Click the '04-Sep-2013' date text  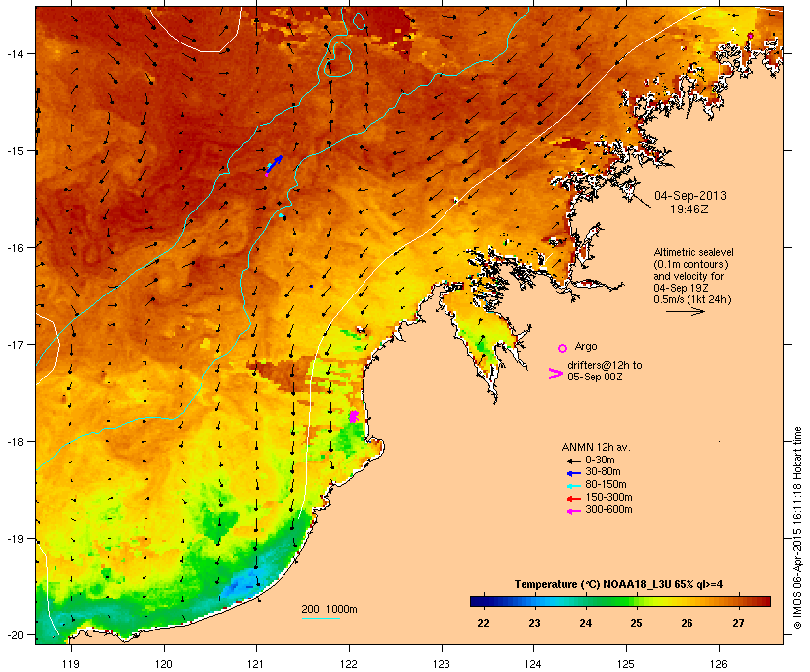click(690, 196)
